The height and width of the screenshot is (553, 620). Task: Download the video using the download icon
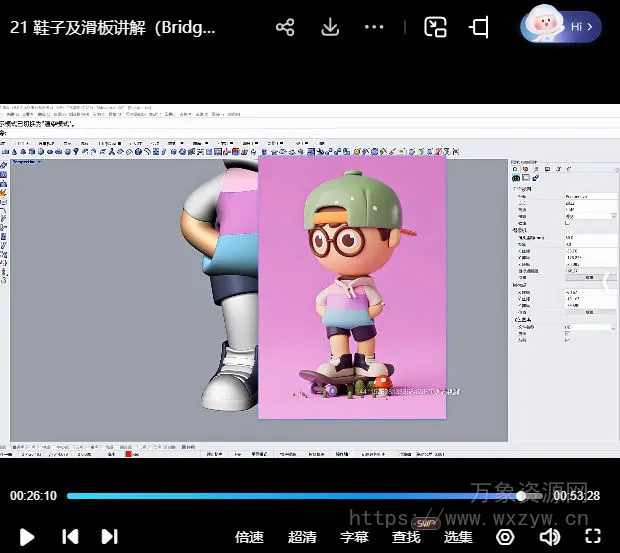[x=330, y=27]
